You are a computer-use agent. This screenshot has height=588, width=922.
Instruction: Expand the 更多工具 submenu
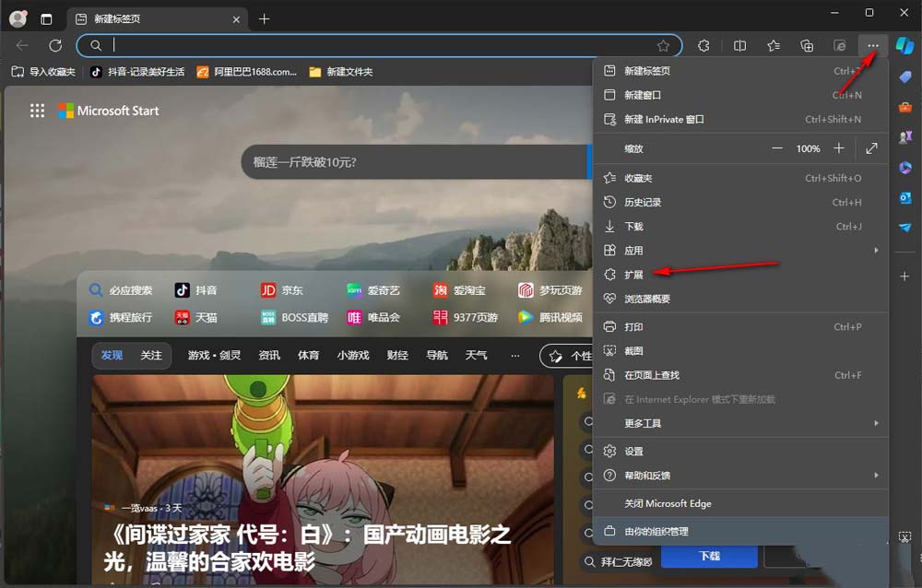[x=739, y=423]
